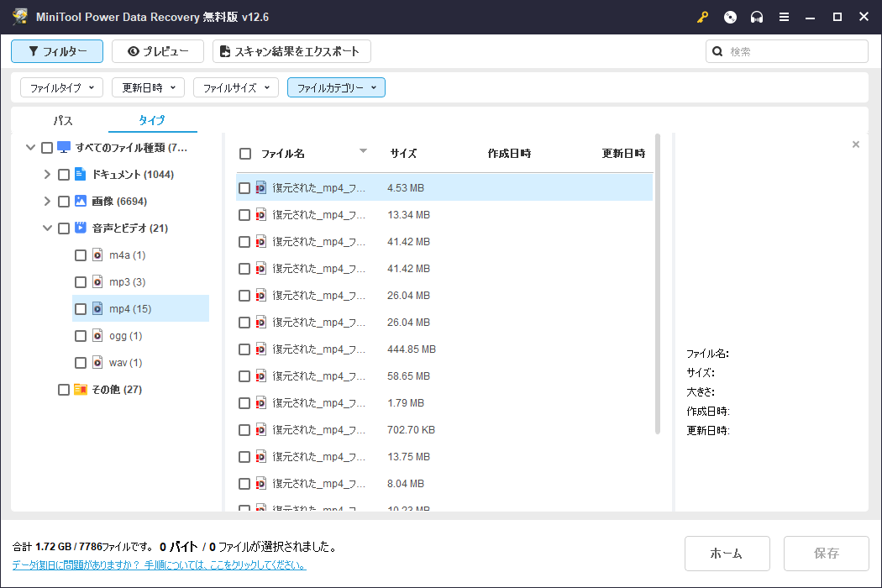Sort by the 更新日時 column header
This screenshot has width=882, height=588.
pos(623,153)
